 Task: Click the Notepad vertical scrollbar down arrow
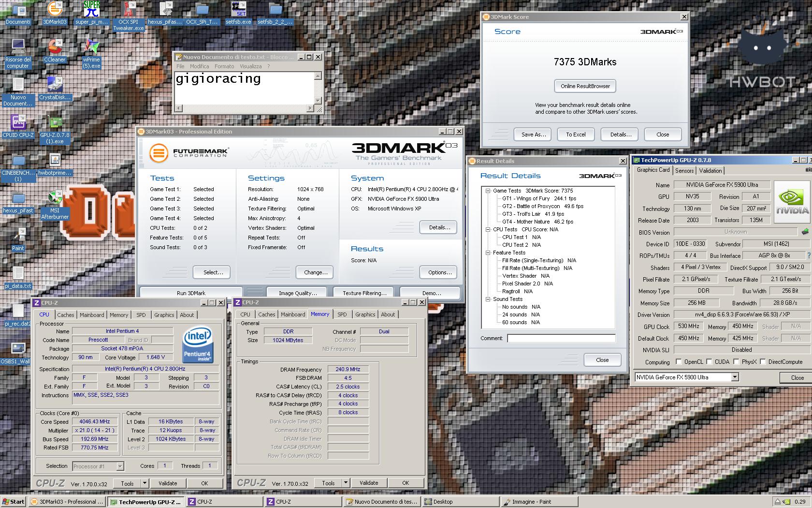click(x=318, y=101)
